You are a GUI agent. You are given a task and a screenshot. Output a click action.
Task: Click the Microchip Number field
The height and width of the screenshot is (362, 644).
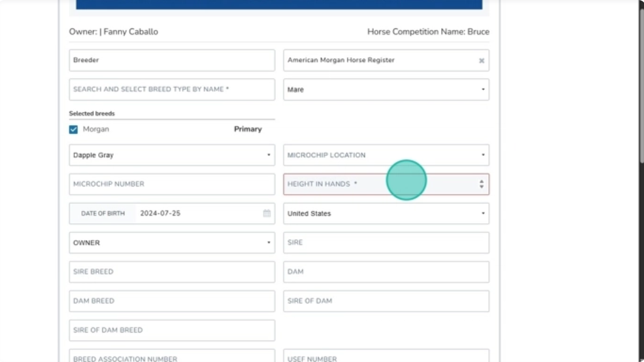tap(172, 184)
